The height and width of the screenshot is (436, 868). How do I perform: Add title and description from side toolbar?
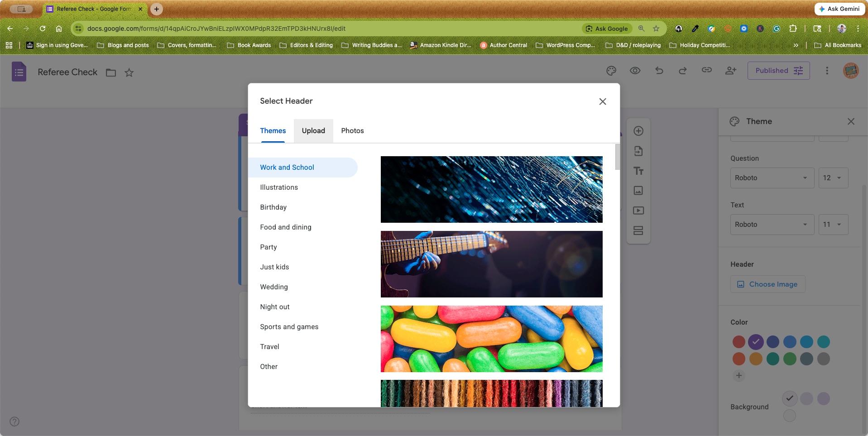click(x=638, y=171)
